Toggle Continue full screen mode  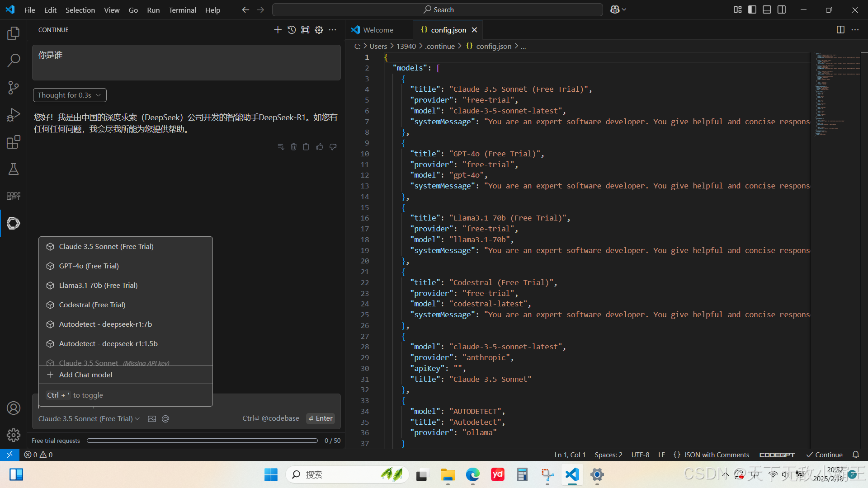tap(306, 30)
